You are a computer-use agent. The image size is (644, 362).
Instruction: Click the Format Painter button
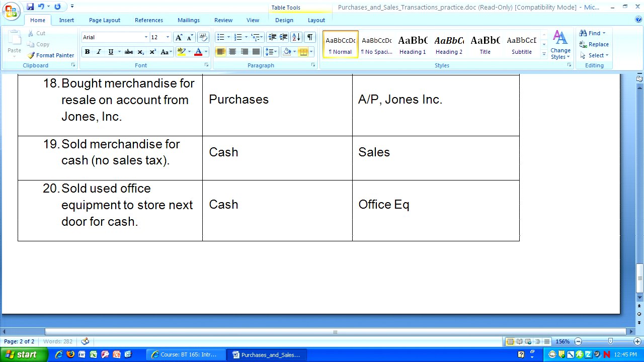point(51,55)
